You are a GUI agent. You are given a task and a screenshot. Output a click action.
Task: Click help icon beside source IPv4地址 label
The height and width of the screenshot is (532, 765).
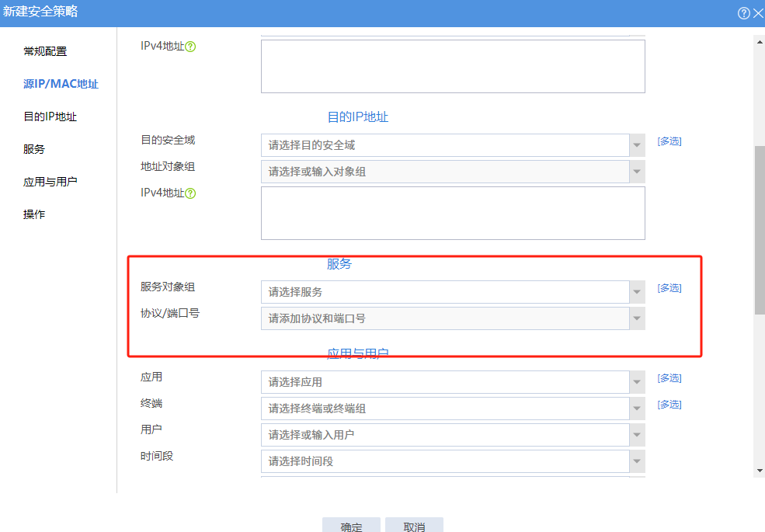[190, 47]
